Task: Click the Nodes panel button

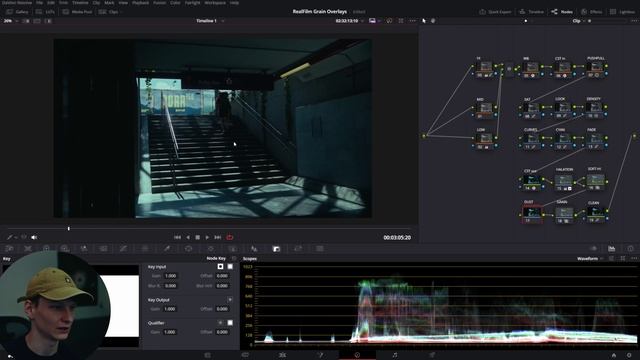Action: (x=562, y=12)
